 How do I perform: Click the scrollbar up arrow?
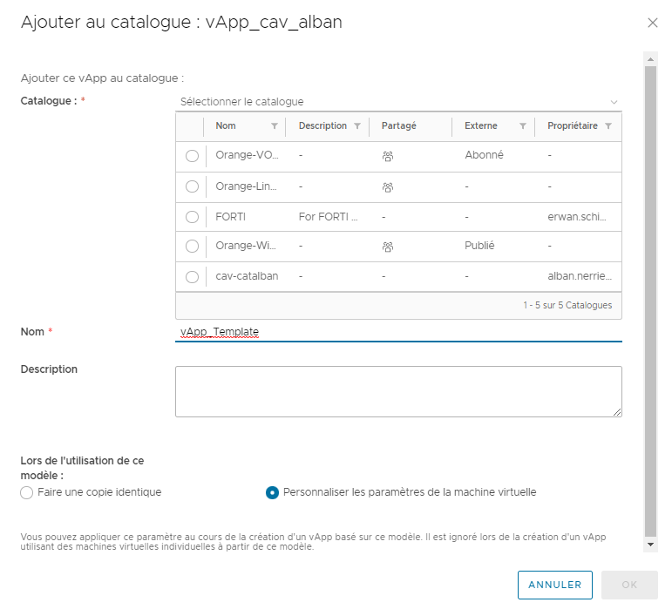[650, 59]
